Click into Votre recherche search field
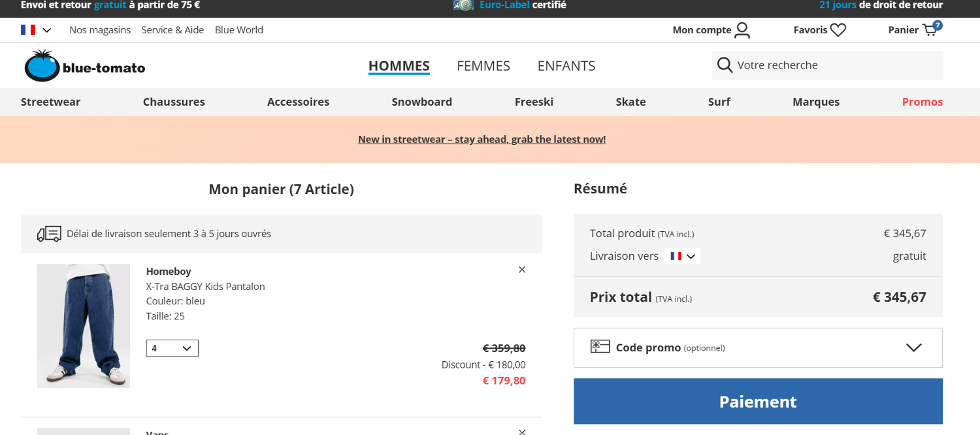 pyautogui.click(x=827, y=65)
